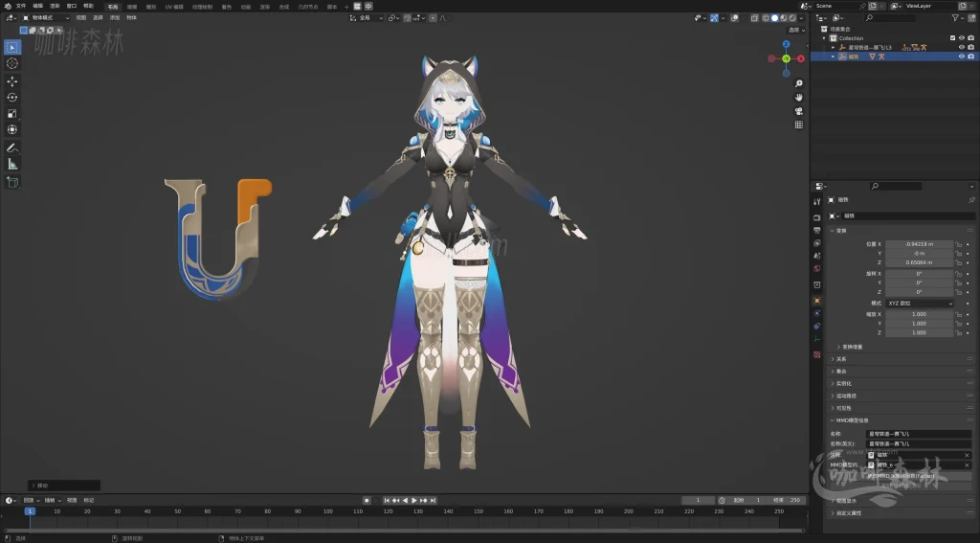Lock the 位置 X location value

(959, 244)
